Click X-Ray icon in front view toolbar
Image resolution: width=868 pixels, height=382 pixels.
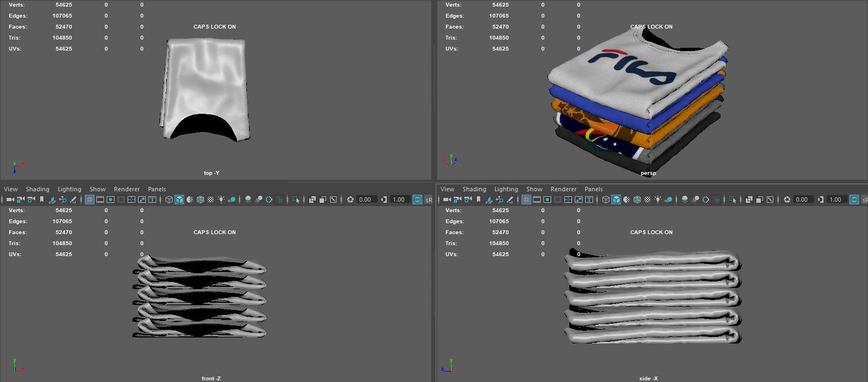coord(312,200)
